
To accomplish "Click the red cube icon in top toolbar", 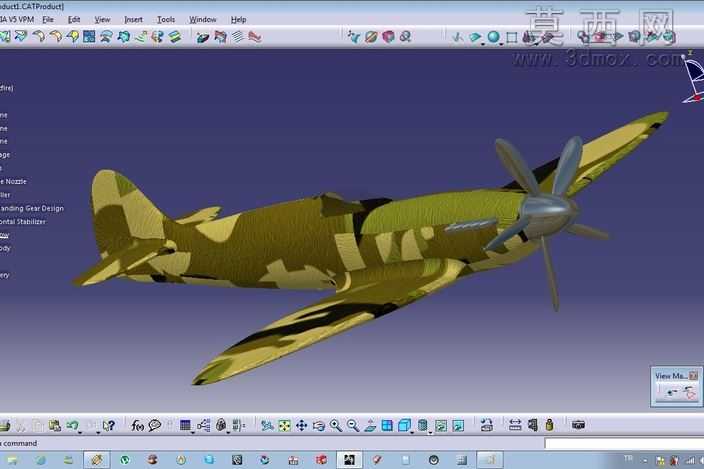I will click(388, 36).
